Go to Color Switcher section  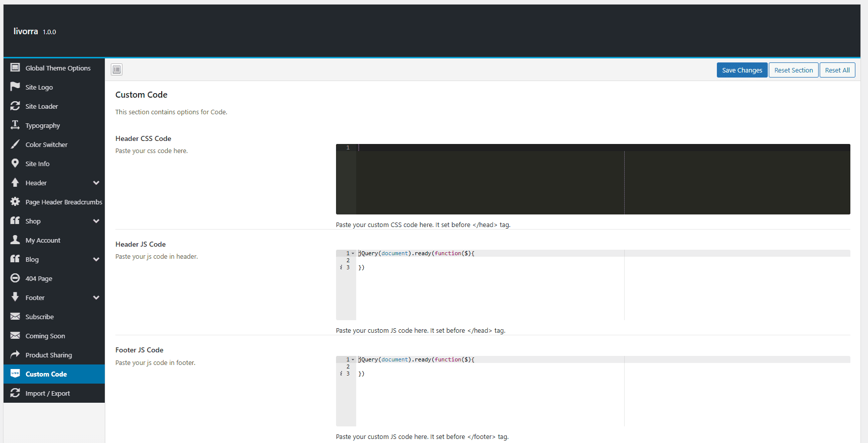[x=54, y=144]
